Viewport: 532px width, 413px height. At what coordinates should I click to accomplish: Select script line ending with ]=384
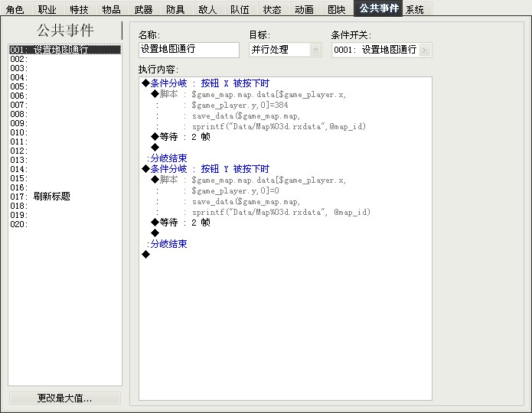239,105
